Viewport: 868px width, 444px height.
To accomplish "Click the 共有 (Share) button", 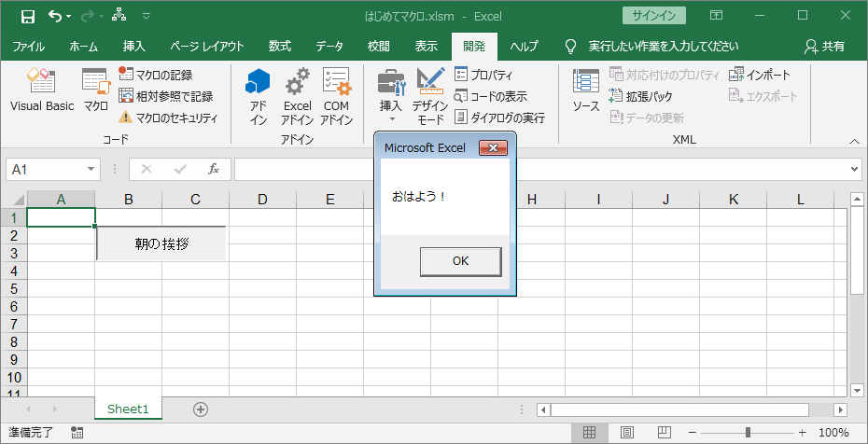I will [825, 47].
